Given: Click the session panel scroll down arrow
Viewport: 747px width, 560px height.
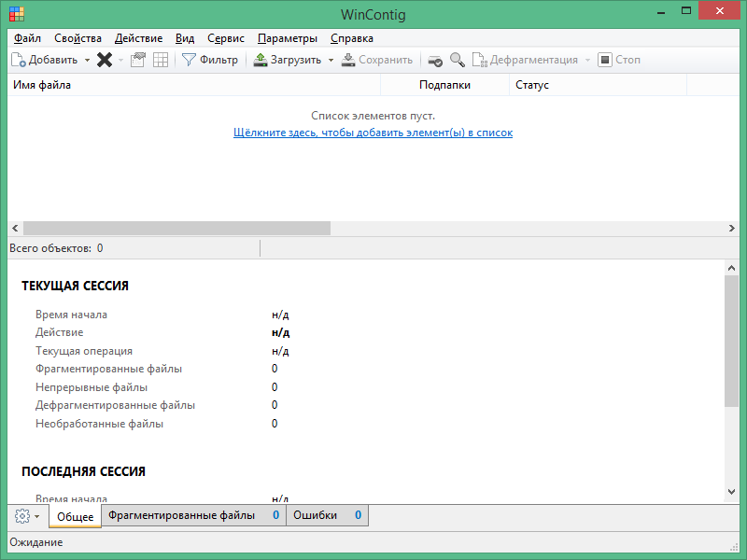Looking at the screenshot, I should coord(731,492).
